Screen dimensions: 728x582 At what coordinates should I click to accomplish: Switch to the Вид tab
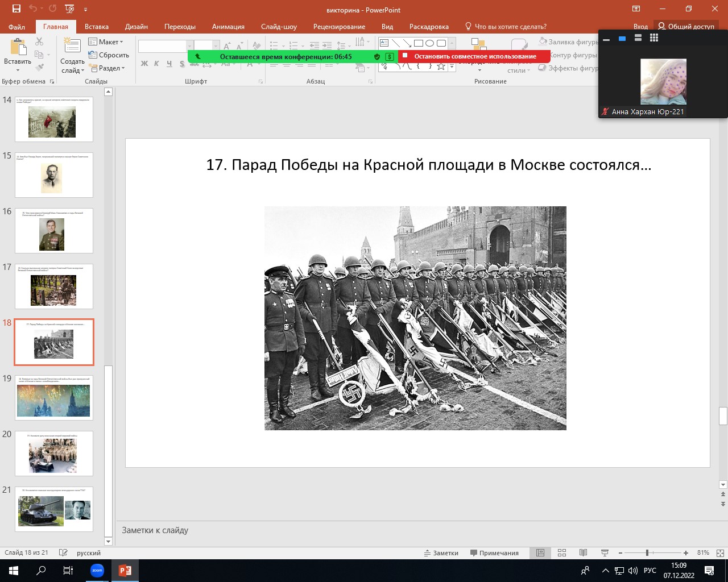tap(387, 27)
